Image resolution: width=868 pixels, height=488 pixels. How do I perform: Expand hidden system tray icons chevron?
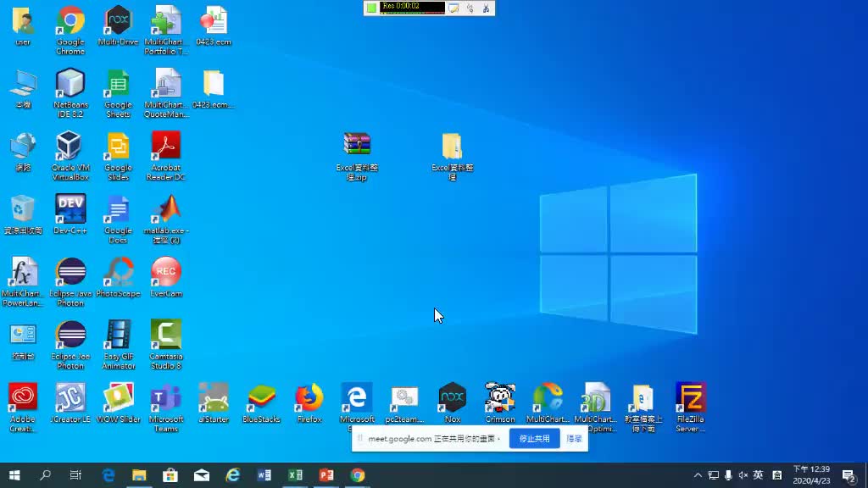pyautogui.click(x=698, y=475)
